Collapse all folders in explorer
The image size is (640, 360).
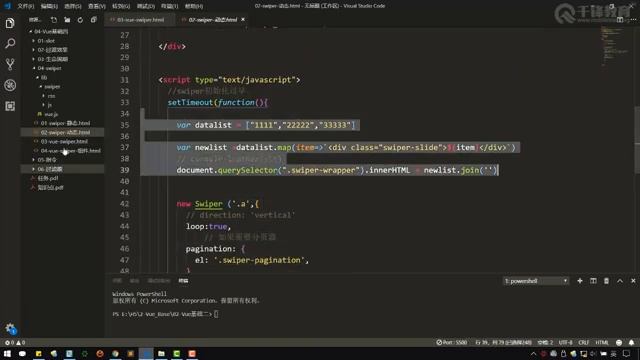pyautogui.click(x=93, y=20)
